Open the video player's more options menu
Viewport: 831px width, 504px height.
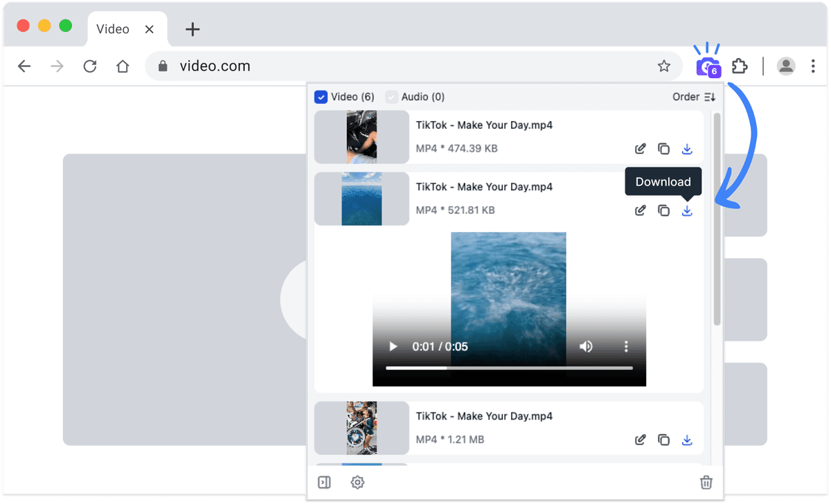(x=626, y=346)
